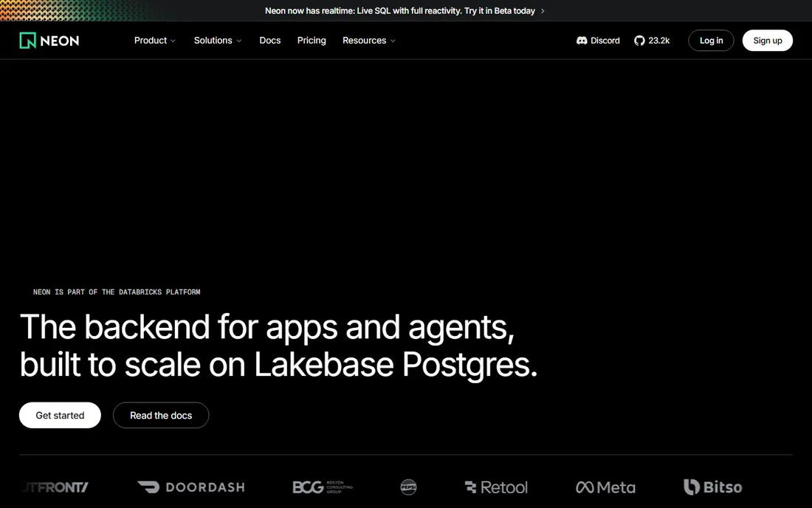Screen dimensions: 812x508
Task: Click the arrow beside the Beta announcement
Action: point(543,11)
